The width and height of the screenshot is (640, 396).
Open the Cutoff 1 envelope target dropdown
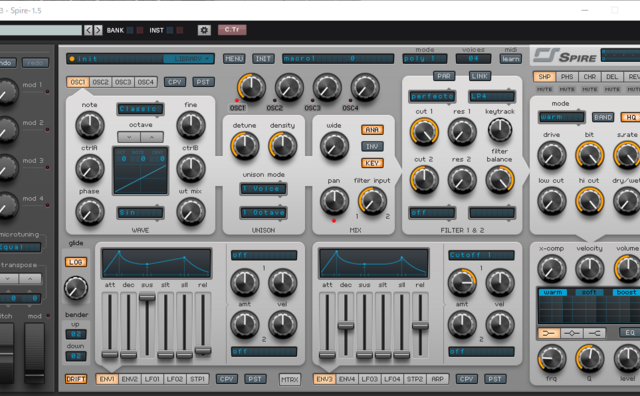[481, 255]
